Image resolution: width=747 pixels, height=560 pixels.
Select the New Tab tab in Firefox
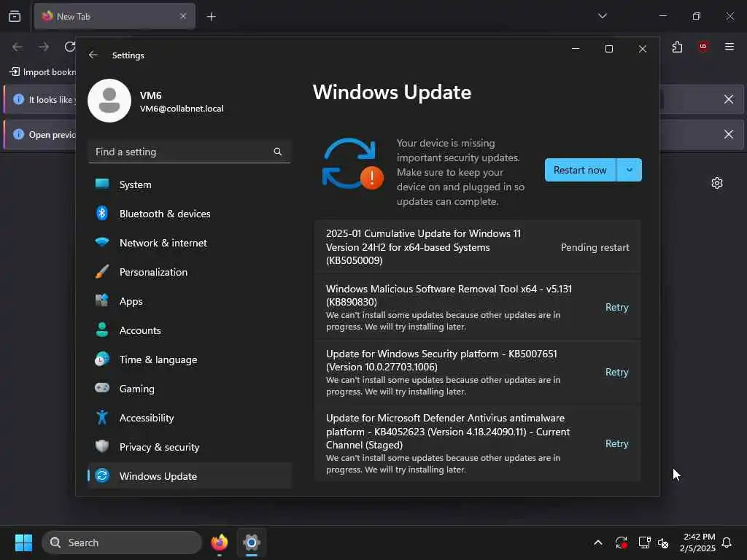tap(115, 16)
